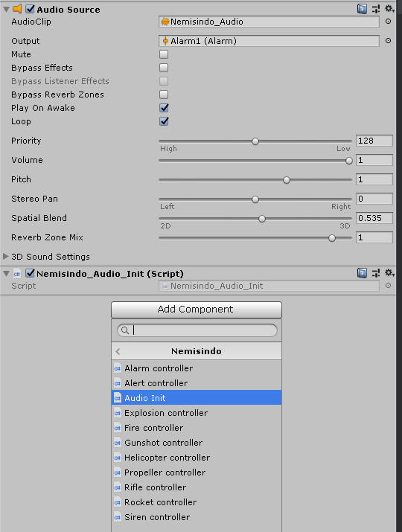Screen dimensions: 402x532
Task: Collapse the Audio Source component foldout
Action: pyautogui.click(x=6, y=10)
